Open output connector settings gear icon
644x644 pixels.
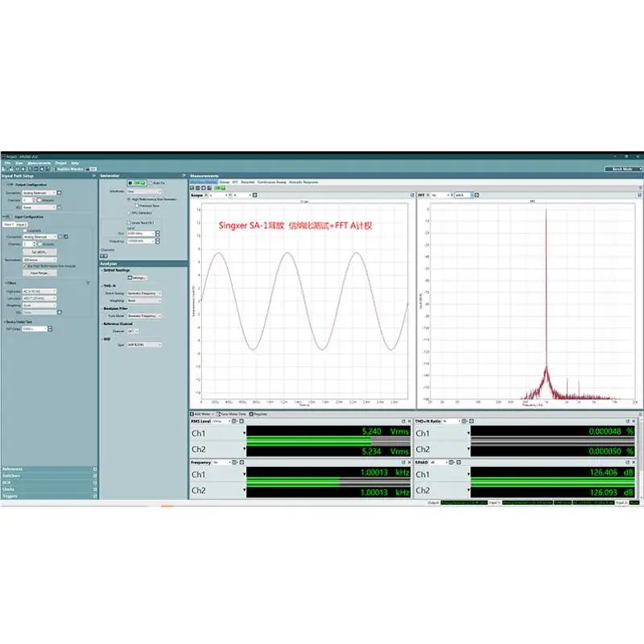[x=59, y=192]
